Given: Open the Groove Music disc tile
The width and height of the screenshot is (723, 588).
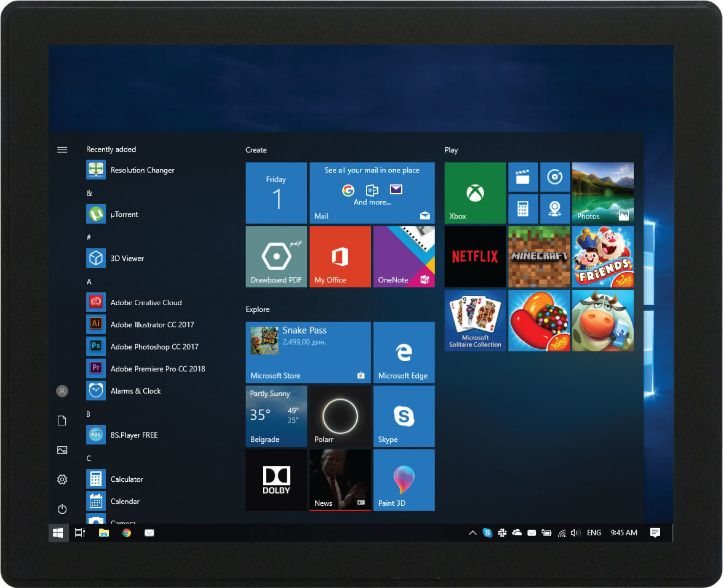Looking at the screenshot, I should click(x=555, y=177).
